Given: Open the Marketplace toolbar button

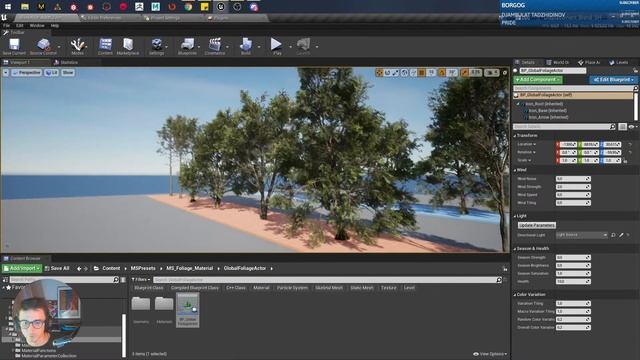Looking at the screenshot, I should pyautogui.click(x=128, y=47).
